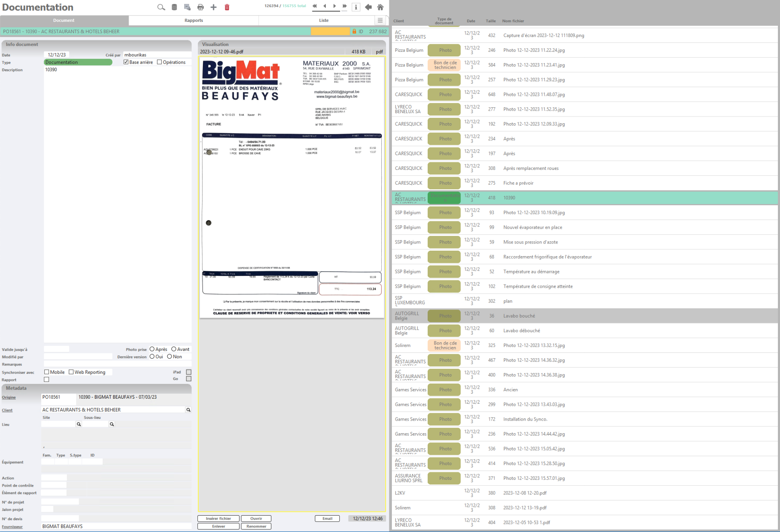Go to the home screen icon
780x532 pixels.
click(x=381, y=7)
